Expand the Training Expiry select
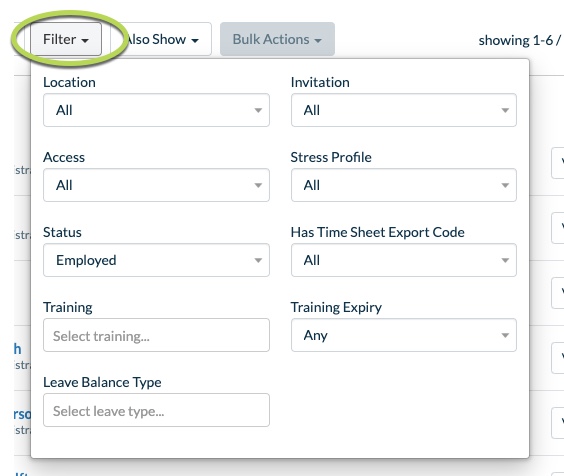The image size is (564, 476). tap(404, 335)
